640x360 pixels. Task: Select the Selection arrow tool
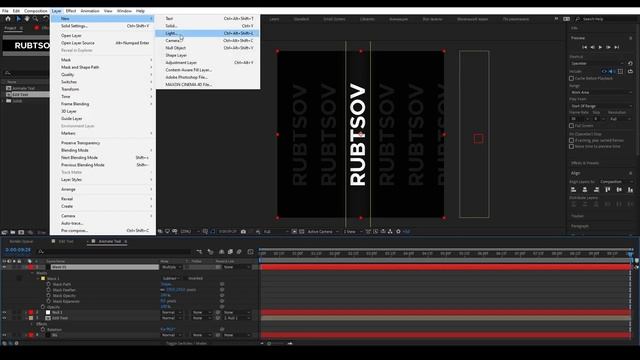[18, 19]
